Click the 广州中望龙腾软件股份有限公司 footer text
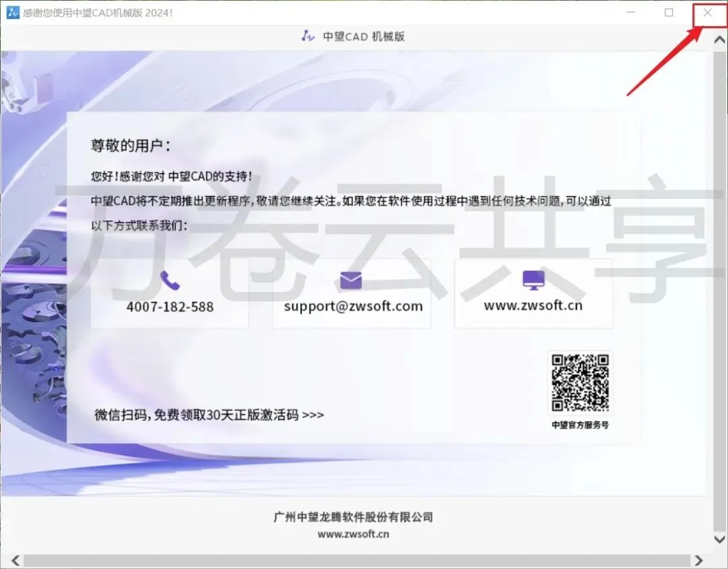 coord(353,517)
